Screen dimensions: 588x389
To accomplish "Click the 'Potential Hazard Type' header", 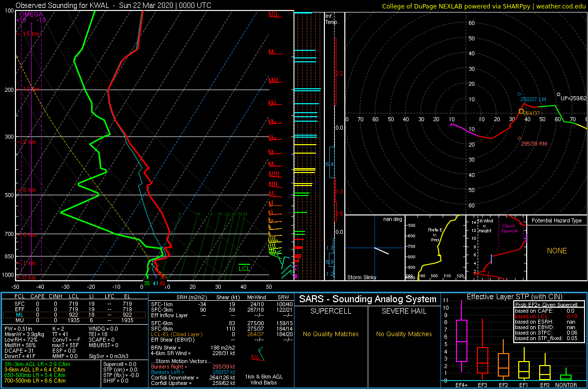I will point(557,221).
